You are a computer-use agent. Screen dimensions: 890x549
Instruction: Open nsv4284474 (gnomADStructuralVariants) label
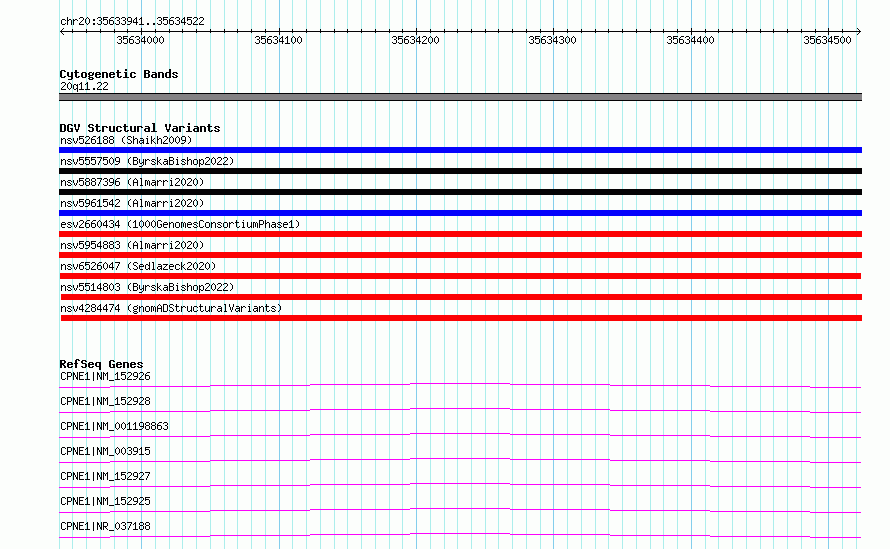(171, 308)
